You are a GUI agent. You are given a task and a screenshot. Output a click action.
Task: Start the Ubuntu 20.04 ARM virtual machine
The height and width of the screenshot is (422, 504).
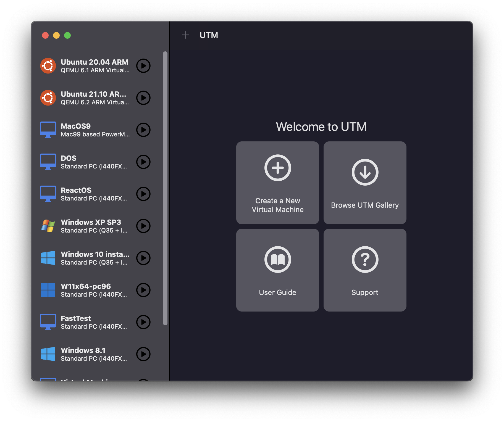[x=143, y=66]
